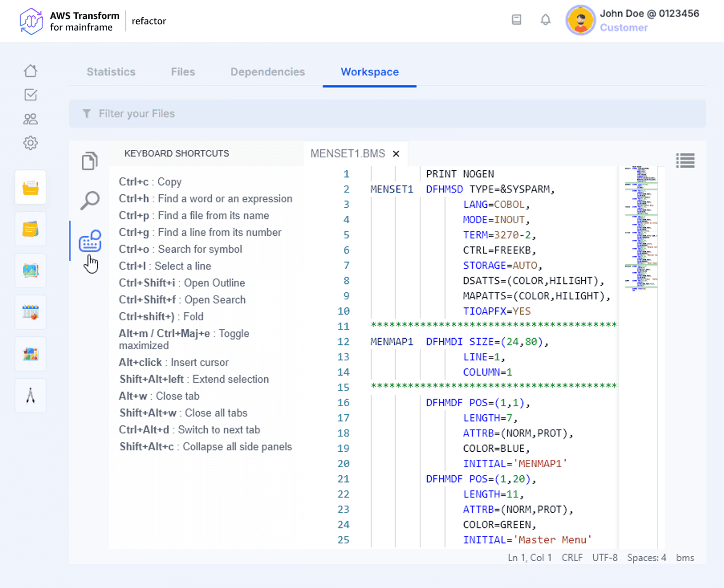This screenshot has width=724, height=588.
Task: Select the users icon in the navigation rail
Action: pos(31,119)
